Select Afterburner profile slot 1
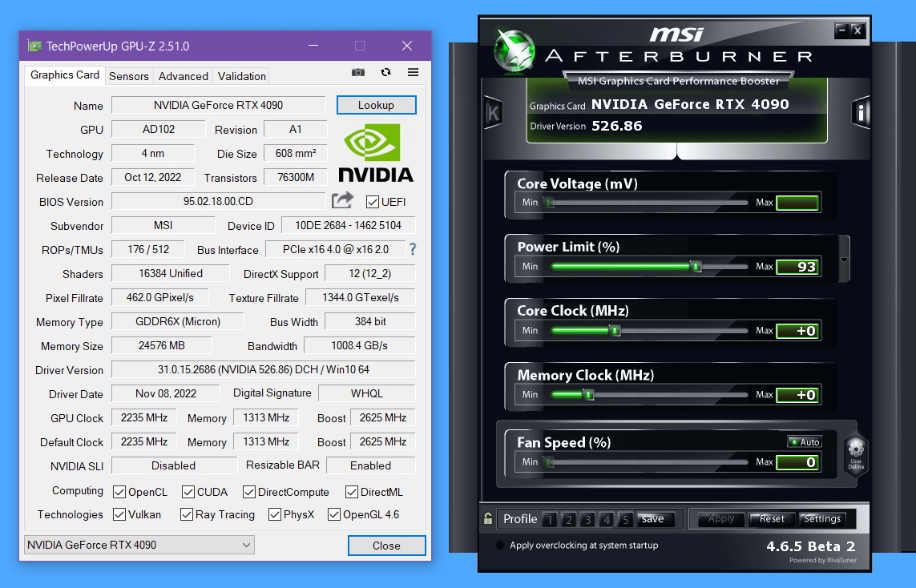This screenshot has width=916, height=588. point(549,519)
